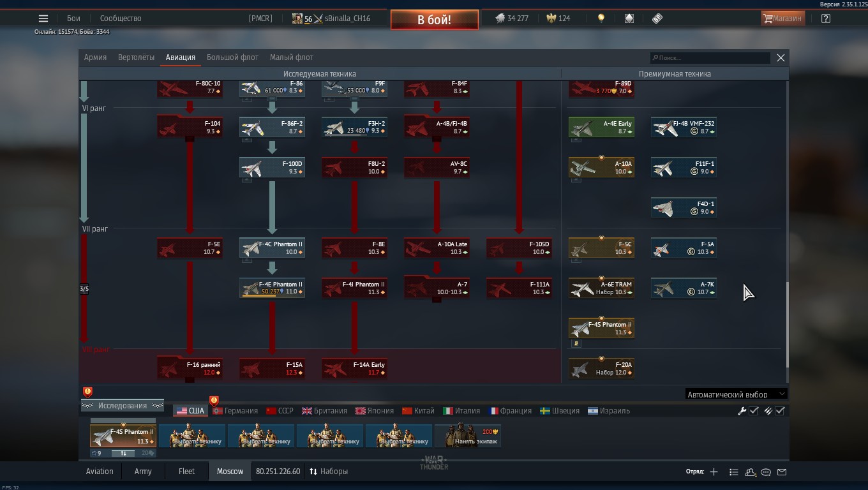Select the Япония nation tab
This screenshot has width=868, height=490.
coord(375,411)
